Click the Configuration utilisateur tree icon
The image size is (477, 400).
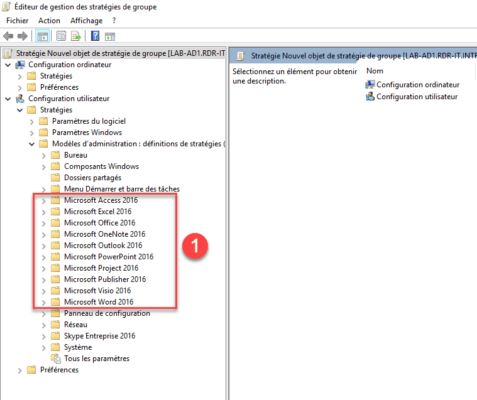[x=20, y=98]
